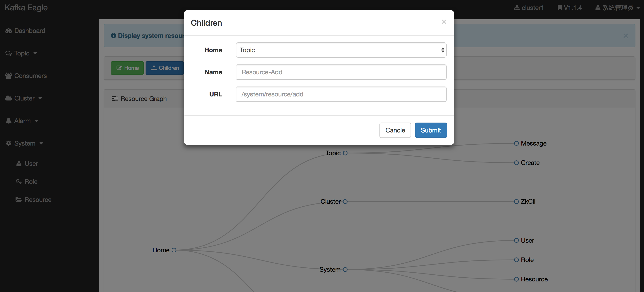
Task: Click the Dashboard icon in sidebar
Action: click(8, 30)
